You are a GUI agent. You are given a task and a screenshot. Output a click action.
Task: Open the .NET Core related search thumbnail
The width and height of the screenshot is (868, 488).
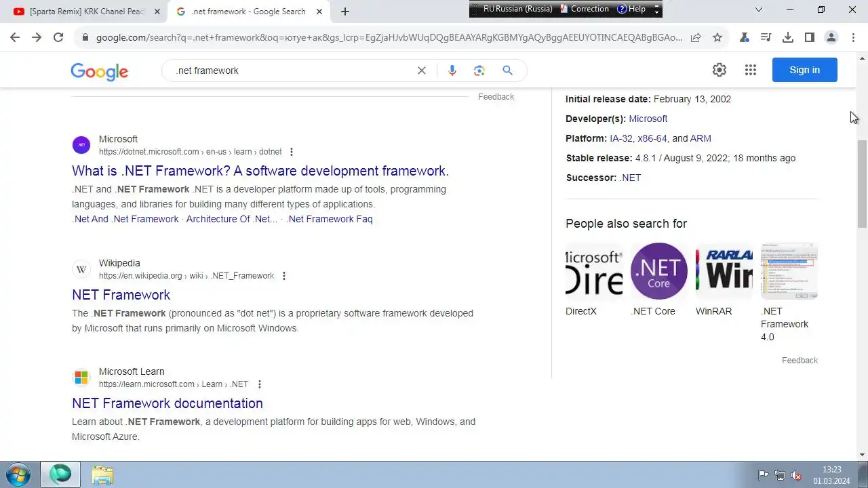(x=659, y=271)
